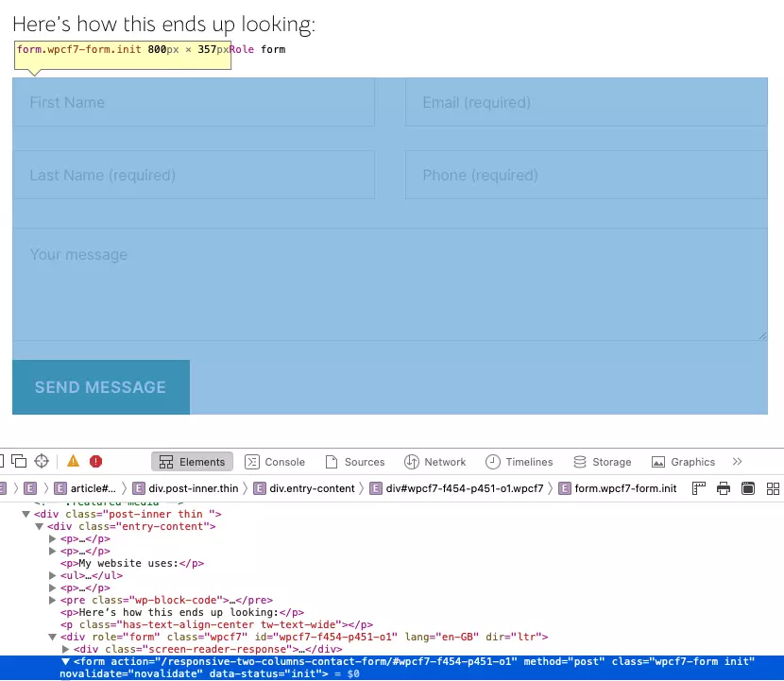The width and height of the screenshot is (784, 681).
Task: Open the Network tab
Action: [x=435, y=462]
